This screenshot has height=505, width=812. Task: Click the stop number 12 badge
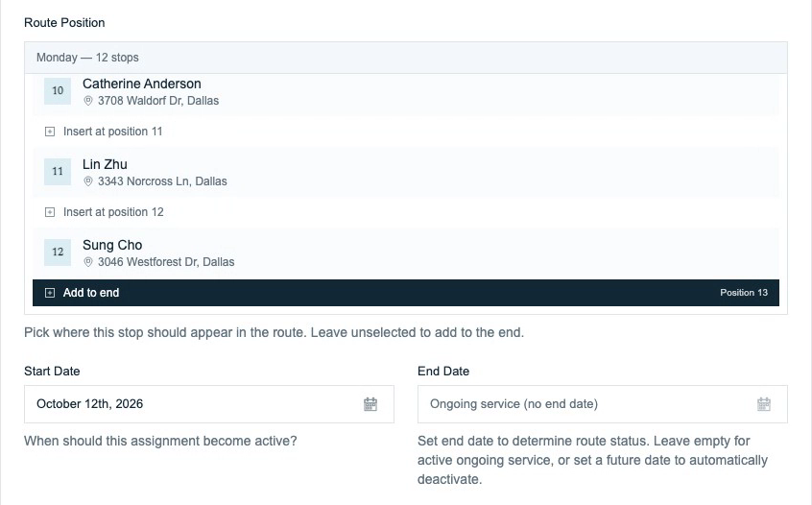[x=58, y=252]
